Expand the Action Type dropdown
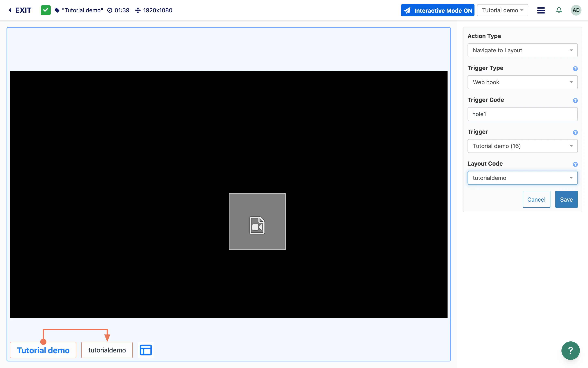This screenshot has width=588, height=368. click(522, 50)
